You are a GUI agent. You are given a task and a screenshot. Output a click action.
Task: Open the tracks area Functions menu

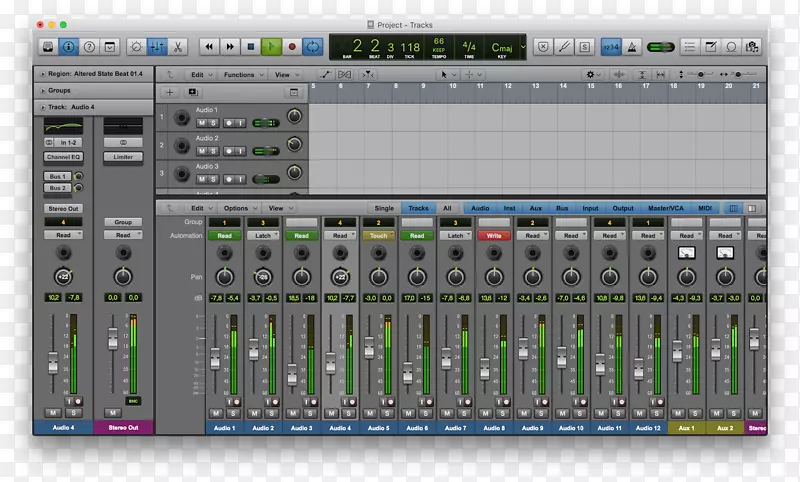pyautogui.click(x=241, y=75)
